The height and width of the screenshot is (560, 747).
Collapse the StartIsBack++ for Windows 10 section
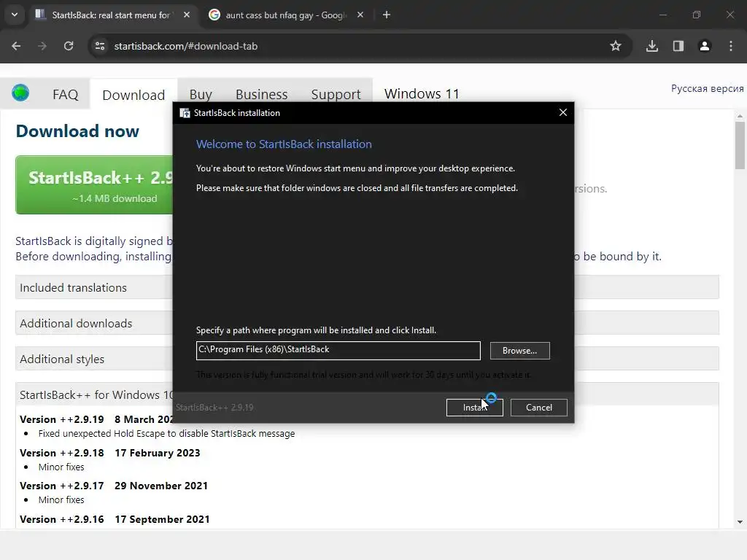(x=94, y=394)
